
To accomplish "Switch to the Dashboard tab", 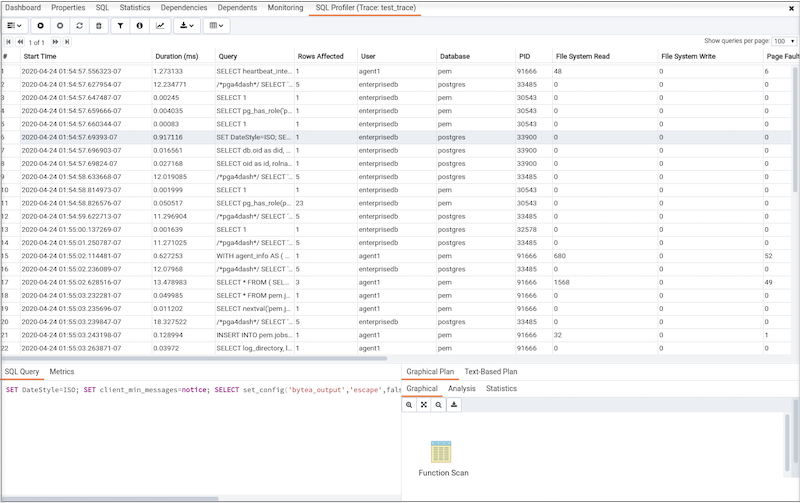I will point(23,8).
